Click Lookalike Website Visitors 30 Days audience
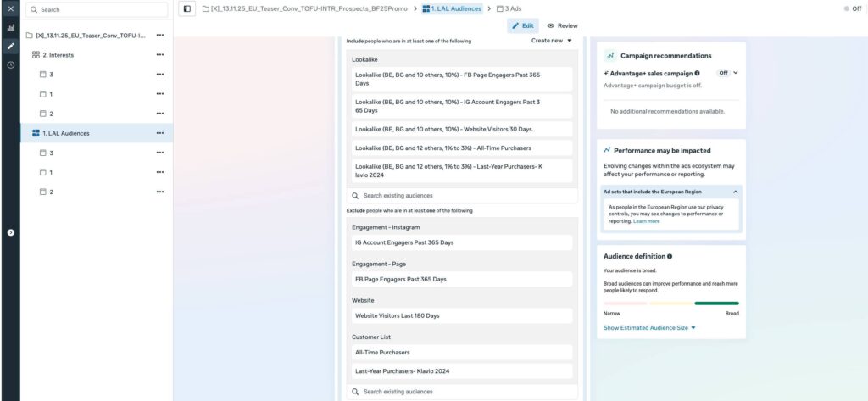This screenshot has height=401, width=868. (x=462, y=129)
